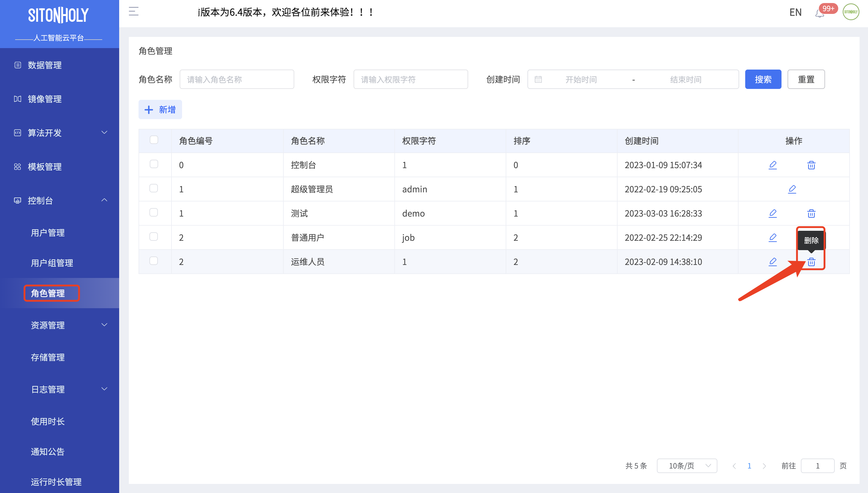Viewport: 868px width, 493px height.
Task: Select 角色管理 in sidebar
Action: pos(48,293)
